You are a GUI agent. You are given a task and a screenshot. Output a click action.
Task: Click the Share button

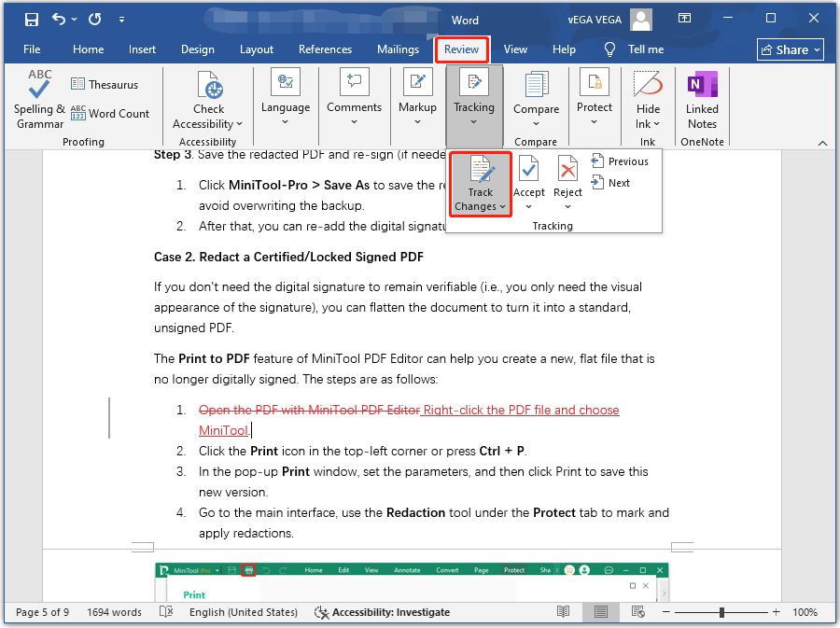click(791, 49)
